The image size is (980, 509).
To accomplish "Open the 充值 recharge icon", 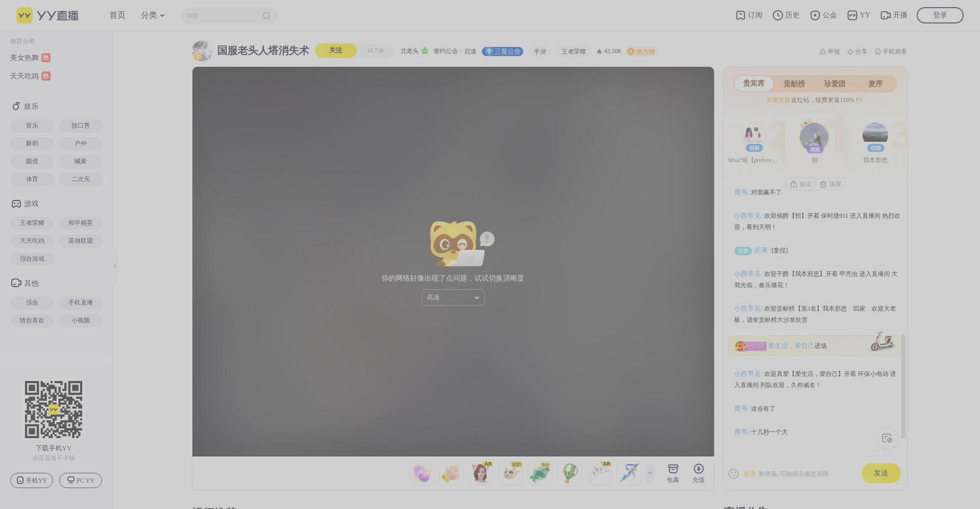I will tap(698, 473).
